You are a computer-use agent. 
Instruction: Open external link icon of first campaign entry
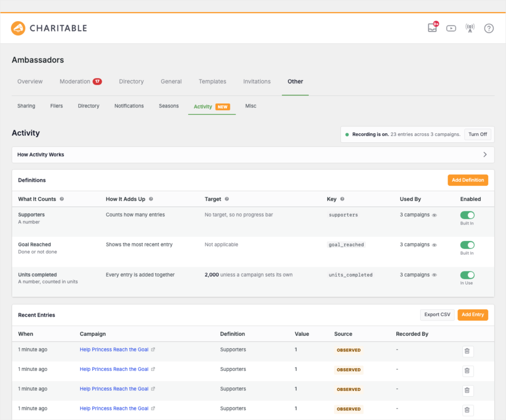coord(153,350)
